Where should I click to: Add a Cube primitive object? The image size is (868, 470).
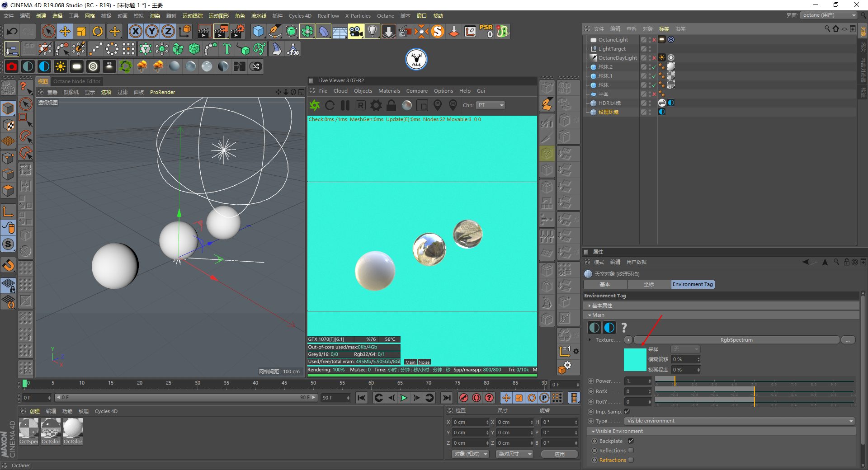[x=259, y=31]
